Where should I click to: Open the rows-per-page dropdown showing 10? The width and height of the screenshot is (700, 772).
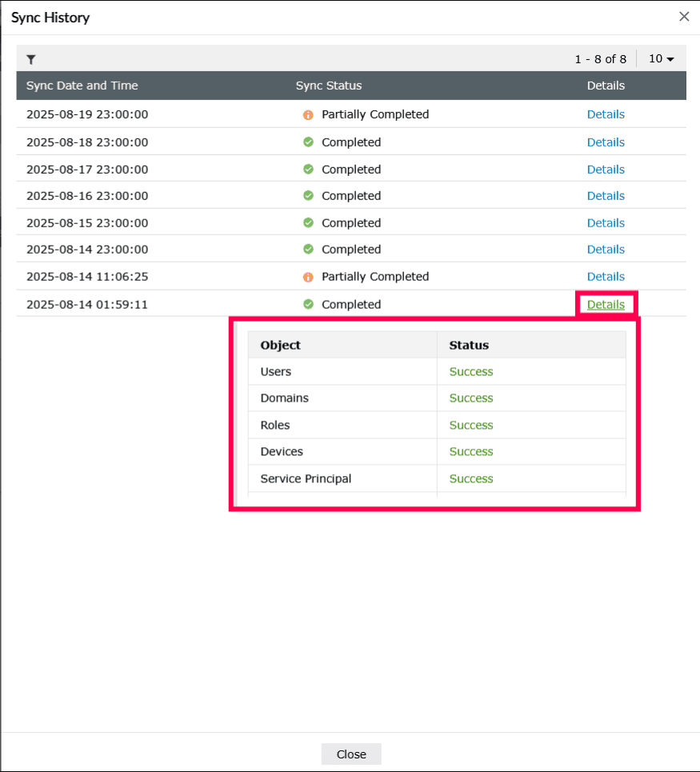(661, 58)
